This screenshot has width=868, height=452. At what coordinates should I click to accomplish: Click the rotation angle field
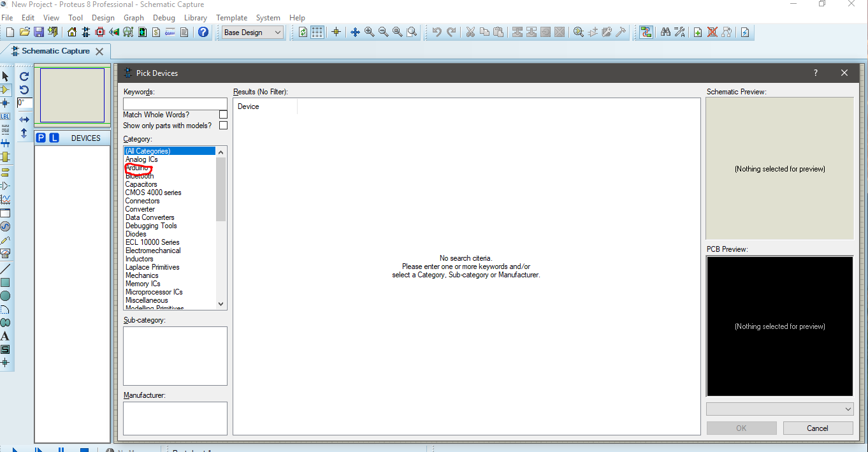24,103
